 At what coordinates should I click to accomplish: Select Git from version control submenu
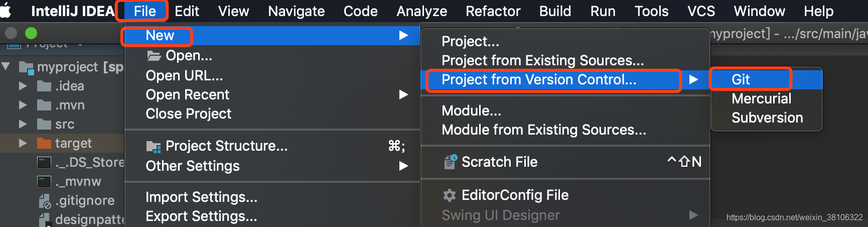[741, 79]
